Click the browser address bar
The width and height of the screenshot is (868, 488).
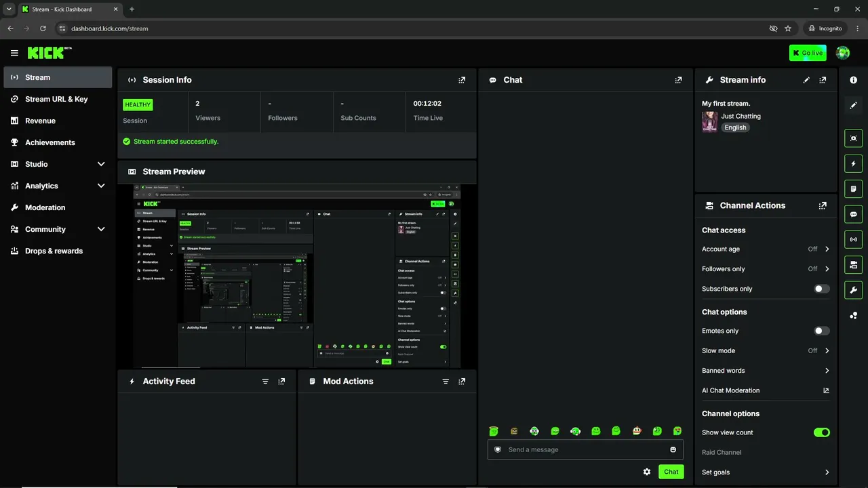pos(414,28)
